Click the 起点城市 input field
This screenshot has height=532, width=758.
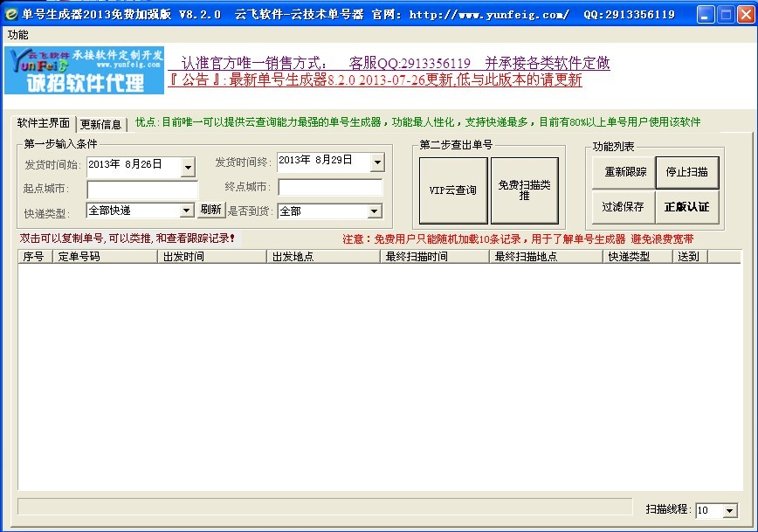click(142, 189)
